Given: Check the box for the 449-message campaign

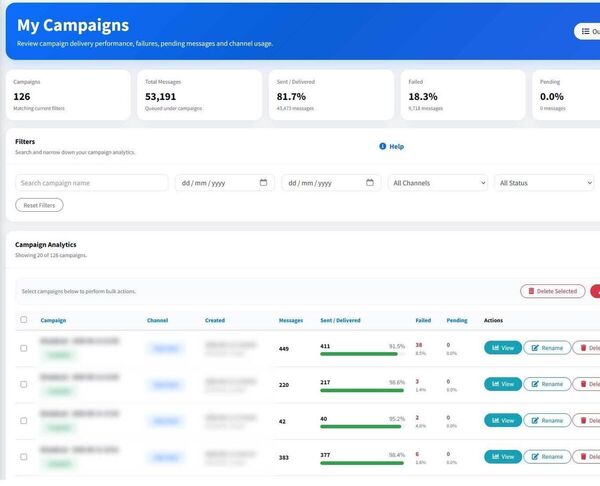Looking at the screenshot, I should click(24, 348).
